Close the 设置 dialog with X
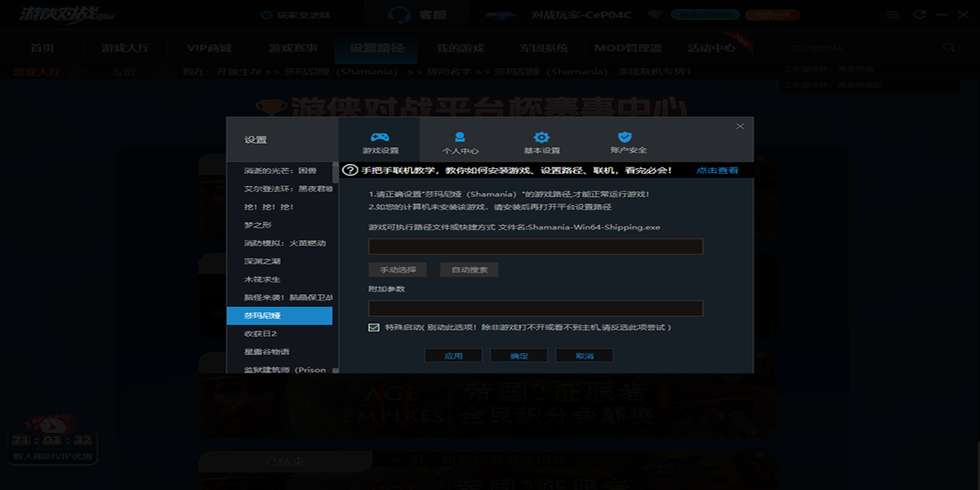 pos(740,127)
